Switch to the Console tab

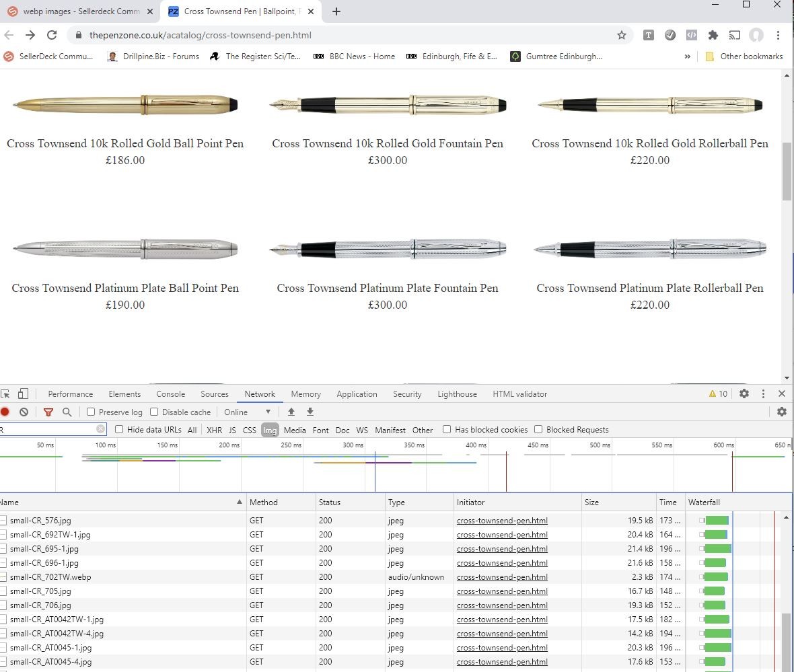coord(170,394)
